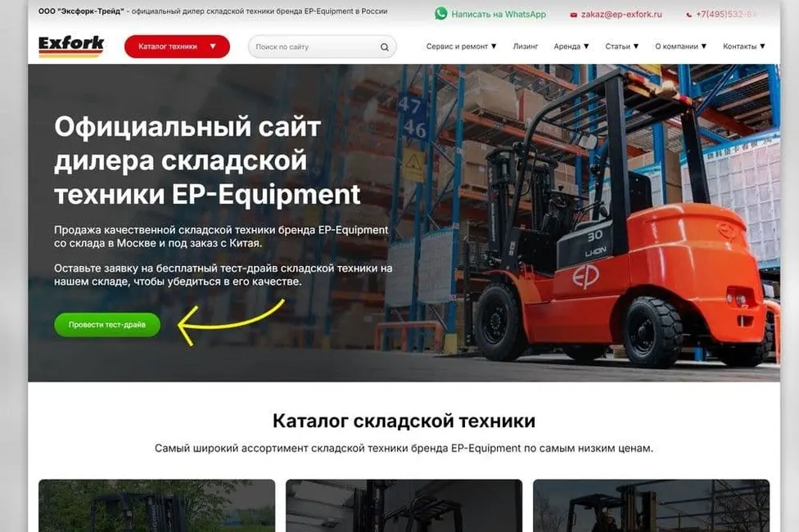Open the first catalog thumbnail card
The height and width of the screenshot is (532, 799).
tap(156, 506)
